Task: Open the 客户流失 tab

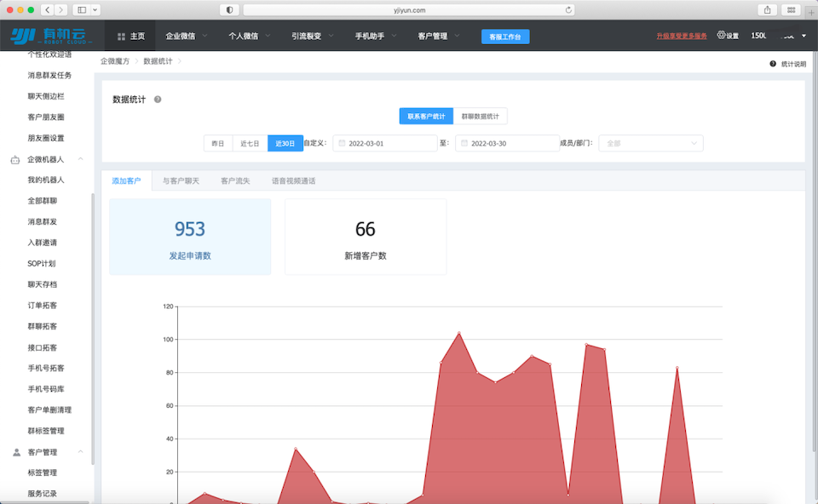Action: click(x=235, y=180)
